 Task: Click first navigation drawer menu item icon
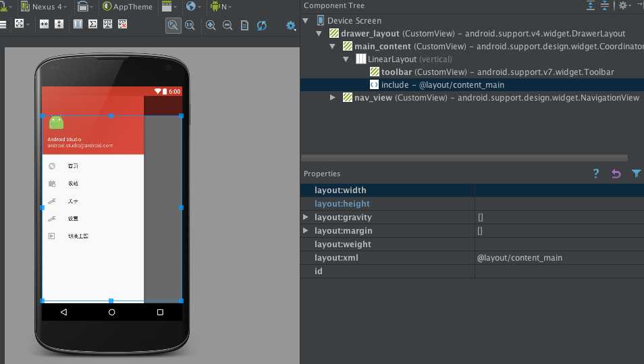pos(52,166)
